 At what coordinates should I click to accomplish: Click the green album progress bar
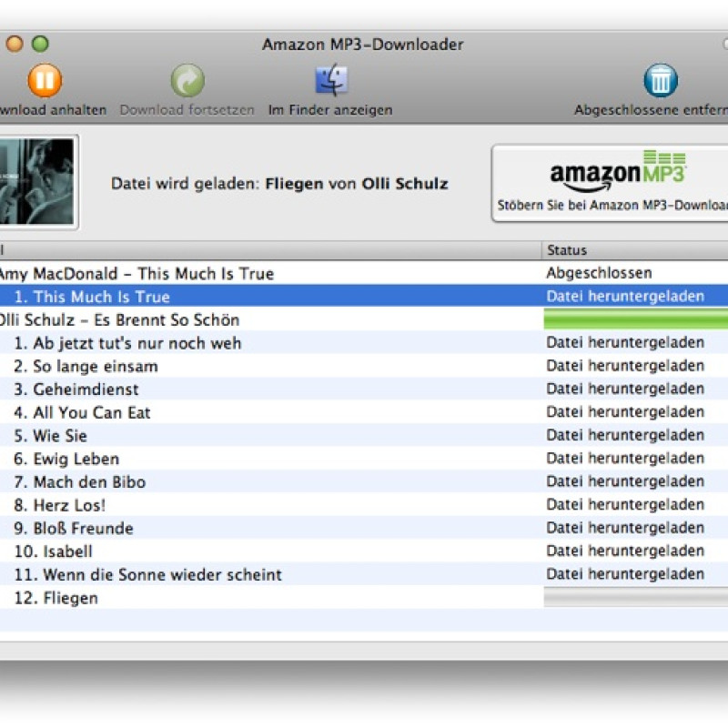(x=635, y=320)
